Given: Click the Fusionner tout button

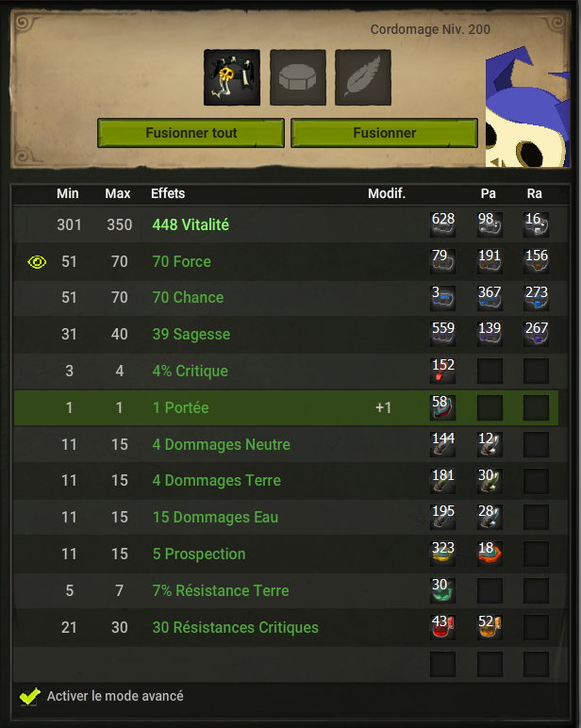Looking at the screenshot, I should click(x=191, y=133).
